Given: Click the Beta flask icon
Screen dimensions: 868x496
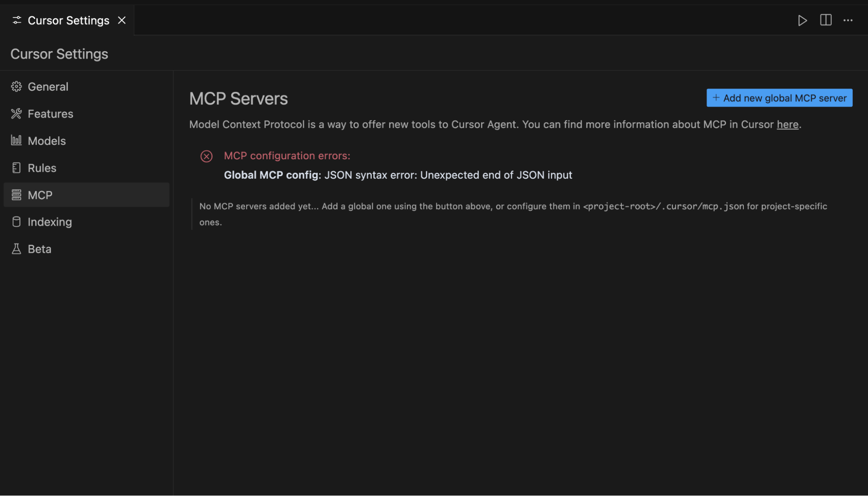Looking at the screenshot, I should (x=16, y=249).
